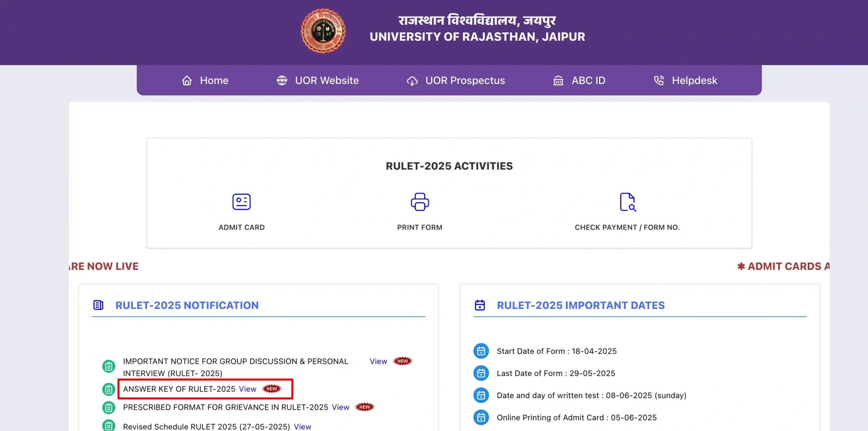Open the UOR Prospectus menu item
The height and width of the screenshot is (431, 868).
465,81
